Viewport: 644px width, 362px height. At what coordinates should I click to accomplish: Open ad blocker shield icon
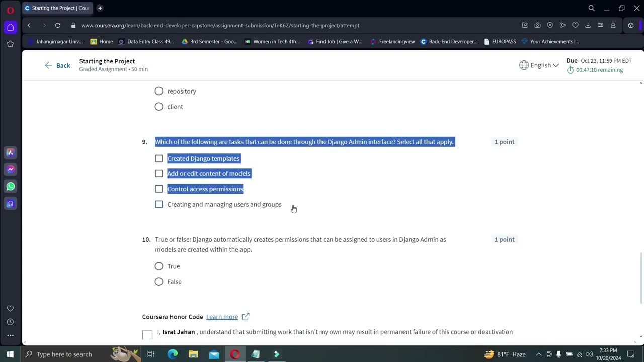[x=550, y=25]
